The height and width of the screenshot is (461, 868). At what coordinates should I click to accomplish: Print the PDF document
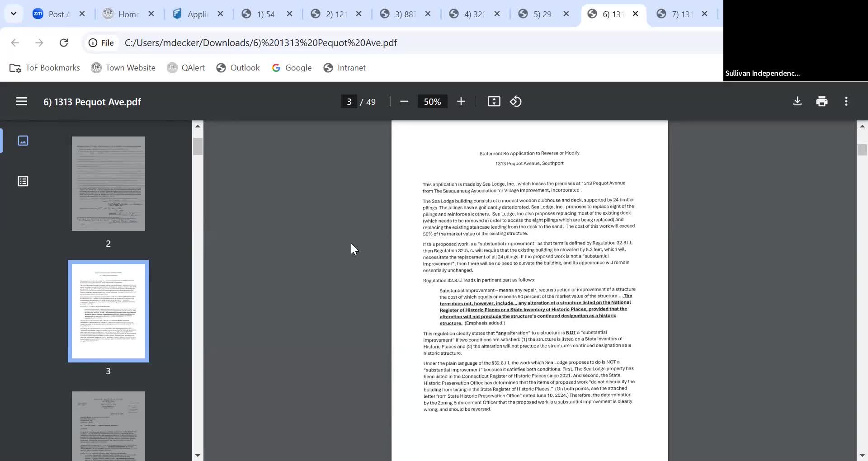tap(822, 102)
